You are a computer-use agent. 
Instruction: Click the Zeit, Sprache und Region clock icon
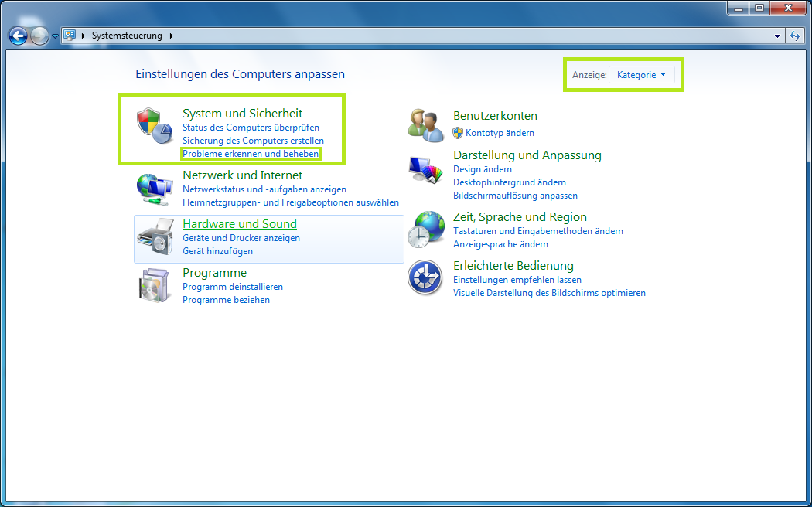pos(425,230)
